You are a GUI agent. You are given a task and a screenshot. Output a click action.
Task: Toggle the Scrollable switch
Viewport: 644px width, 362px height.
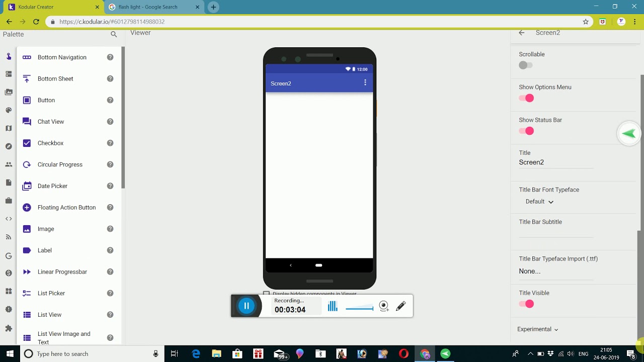click(526, 65)
